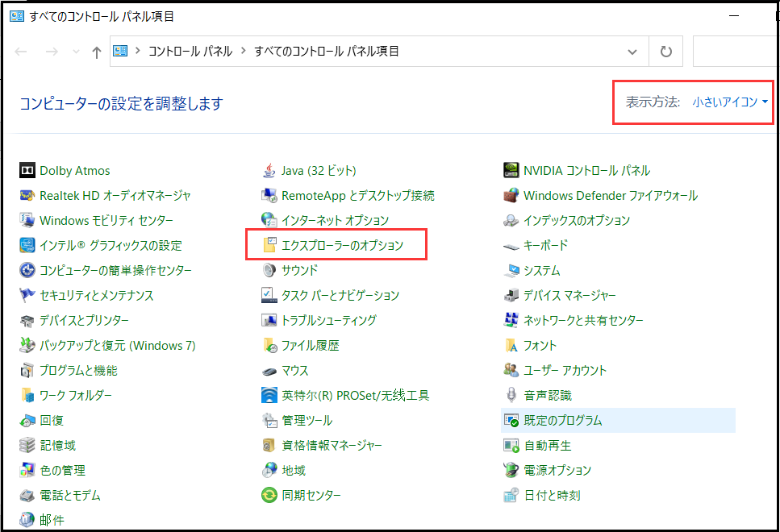Viewport: 780px width, 532px height.
Task: Open the 表示方法 小さいアイコン dropdown
Action: [x=730, y=102]
